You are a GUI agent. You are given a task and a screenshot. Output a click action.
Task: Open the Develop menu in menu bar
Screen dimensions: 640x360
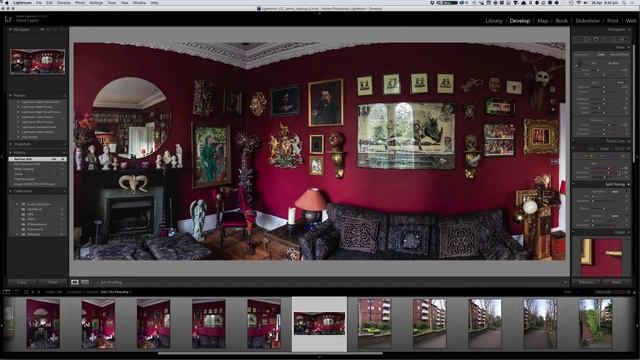tap(64, 3)
